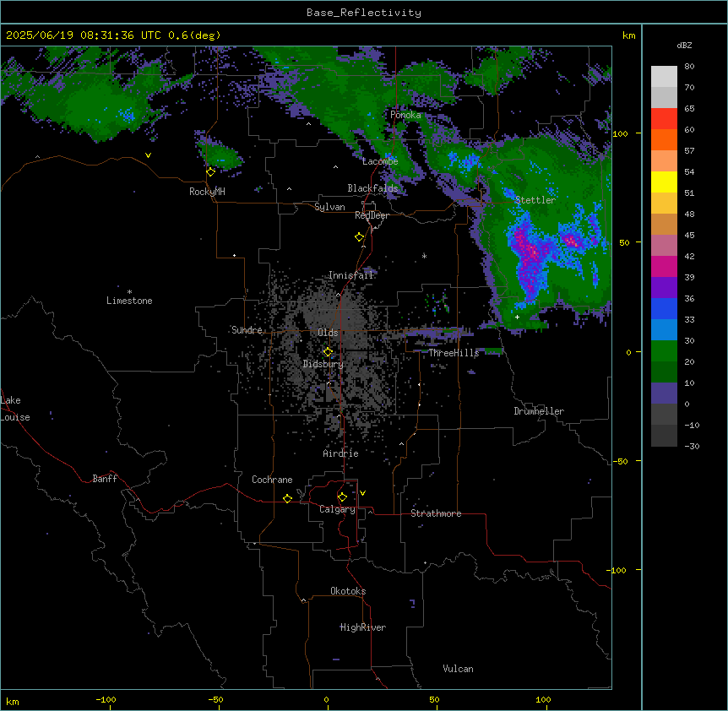This screenshot has height=711, width=728.
Task: Click the Calgary label
Action: [x=337, y=509]
